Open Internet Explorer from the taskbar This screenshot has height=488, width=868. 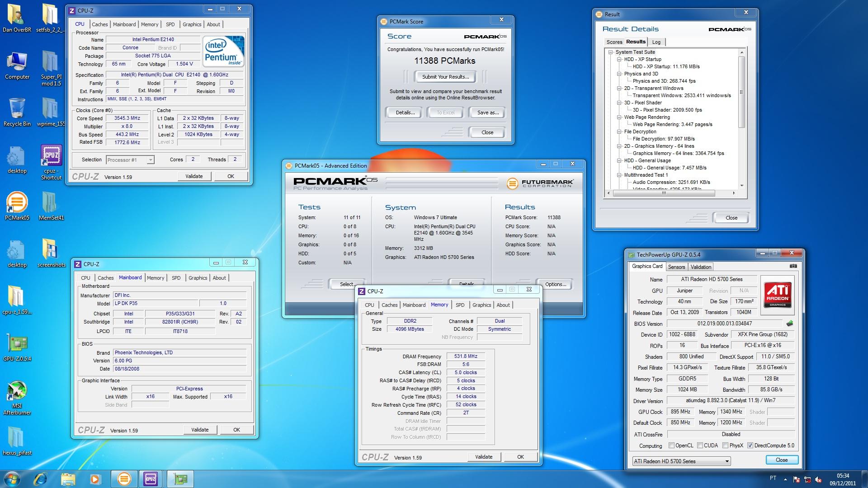point(40,479)
